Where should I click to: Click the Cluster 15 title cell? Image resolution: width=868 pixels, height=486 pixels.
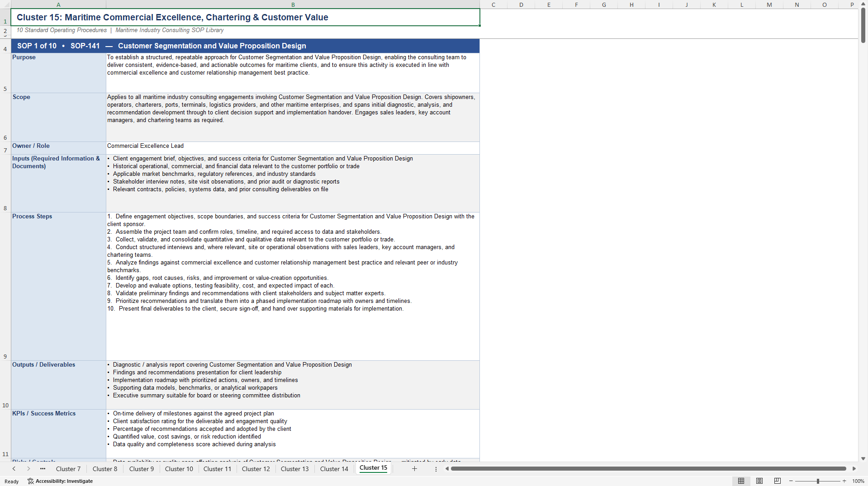(245, 17)
